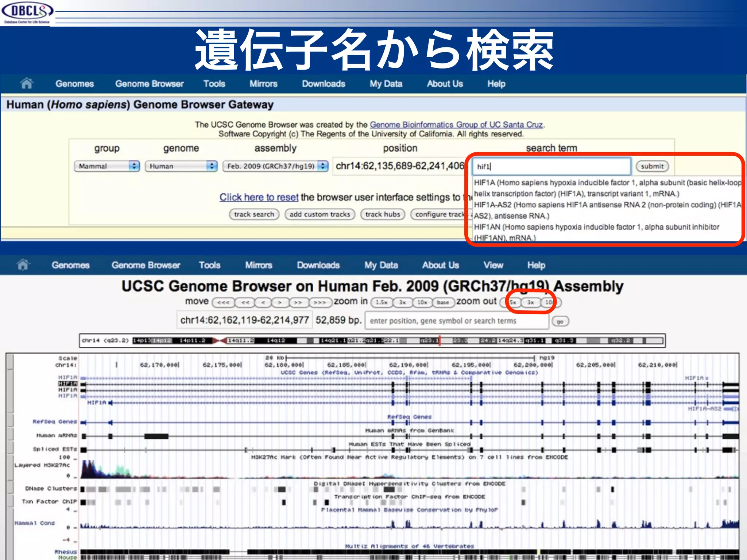Image resolution: width=747 pixels, height=560 pixels.
Task: Open Genomes menu in the upper gateway bar
Action: [x=74, y=84]
